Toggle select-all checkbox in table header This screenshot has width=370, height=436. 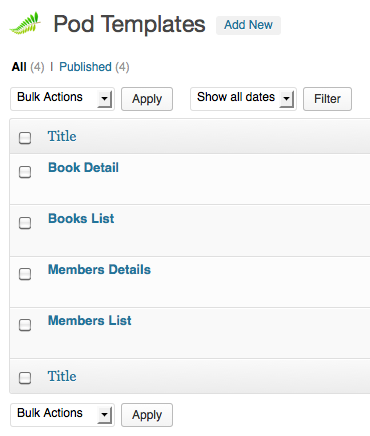click(x=25, y=138)
